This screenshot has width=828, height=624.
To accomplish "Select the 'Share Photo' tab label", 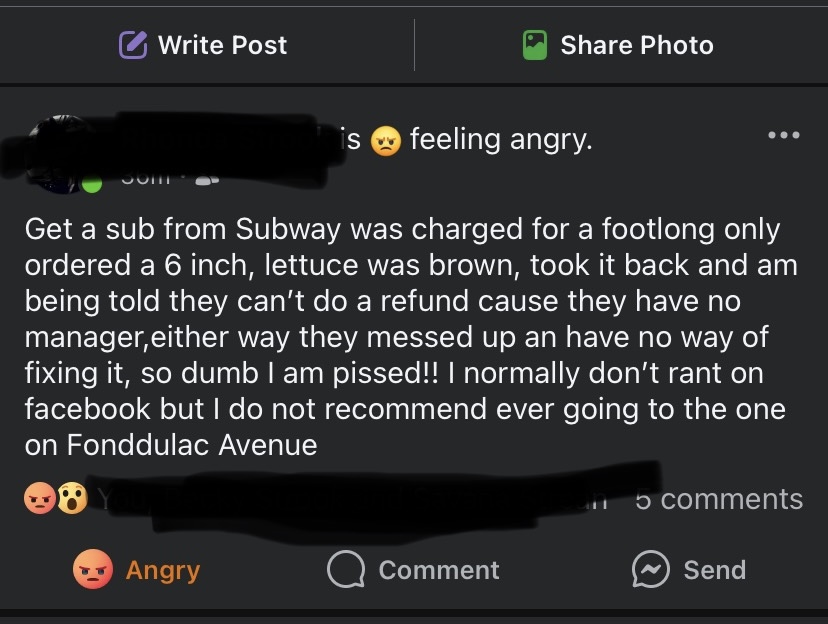I will click(637, 45).
